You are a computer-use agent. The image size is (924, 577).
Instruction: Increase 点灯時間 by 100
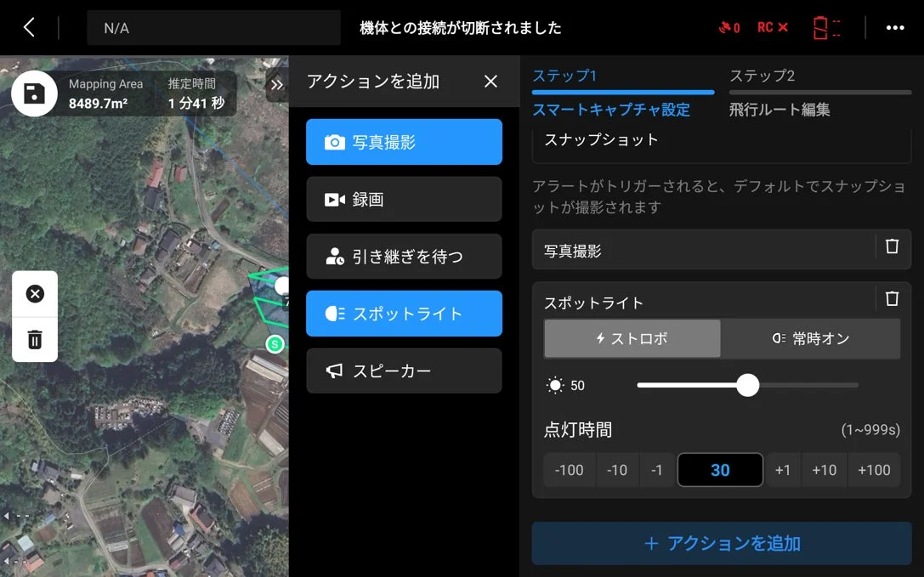tap(874, 469)
